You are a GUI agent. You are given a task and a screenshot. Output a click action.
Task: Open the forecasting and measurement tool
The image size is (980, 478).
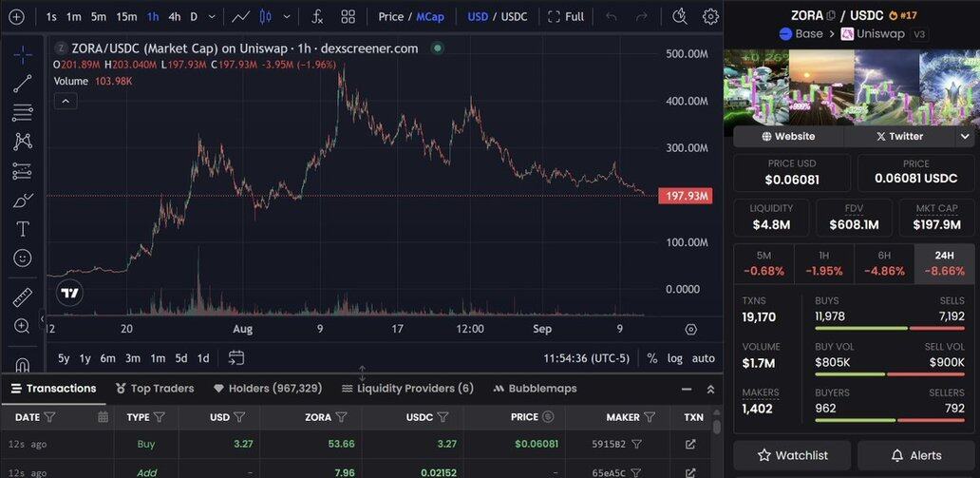[x=23, y=171]
